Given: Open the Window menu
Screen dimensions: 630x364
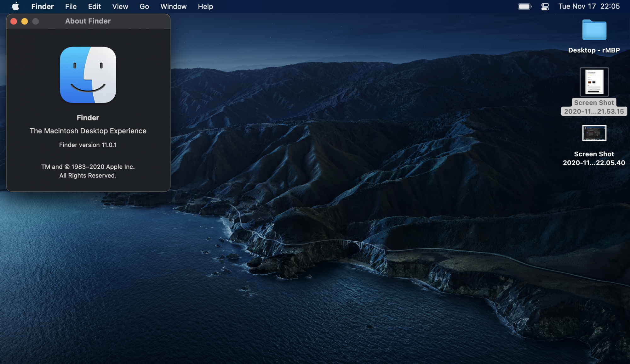Looking at the screenshot, I should tap(174, 6).
